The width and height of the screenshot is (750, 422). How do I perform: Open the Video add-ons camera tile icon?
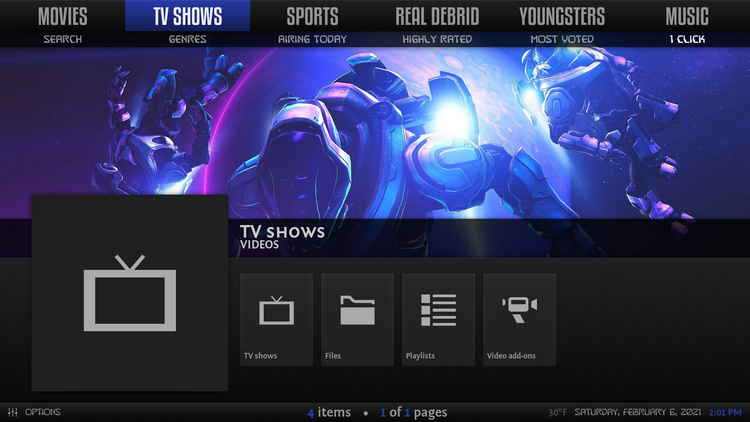[x=519, y=310]
